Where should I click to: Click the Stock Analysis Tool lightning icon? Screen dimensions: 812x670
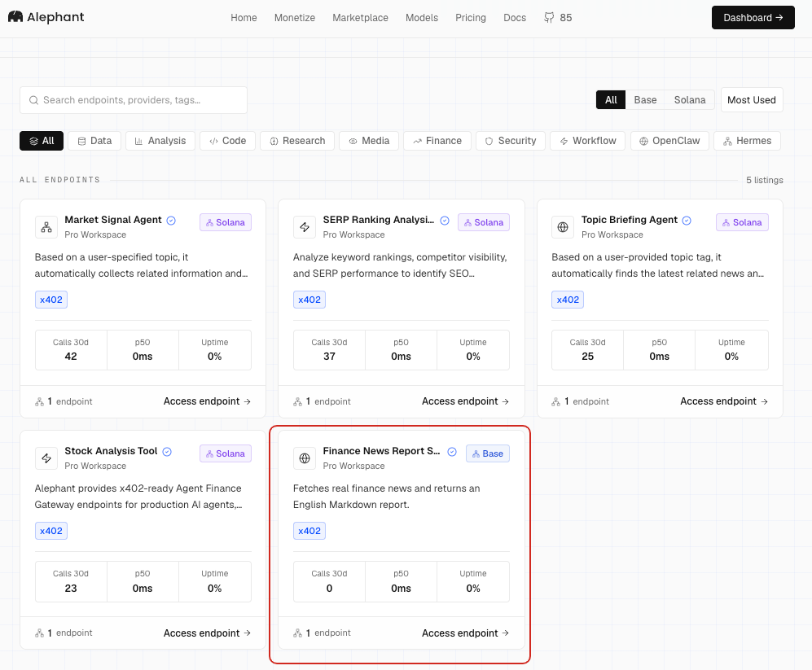click(x=46, y=458)
